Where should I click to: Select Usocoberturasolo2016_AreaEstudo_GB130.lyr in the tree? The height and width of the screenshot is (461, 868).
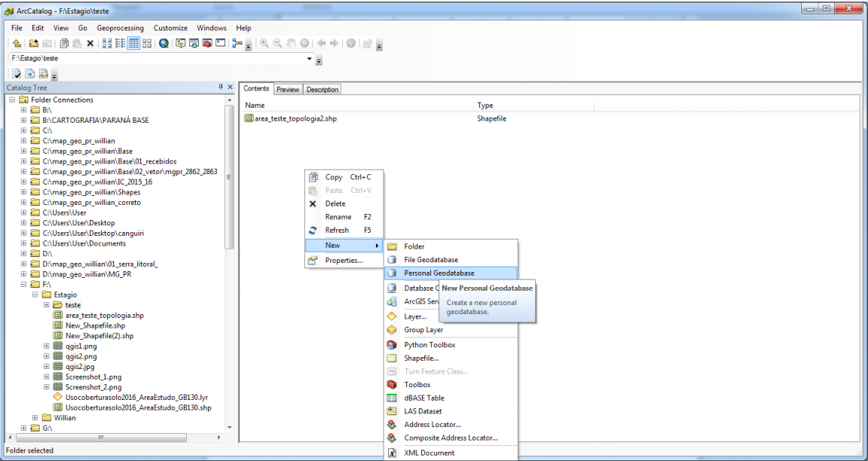point(130,398)
